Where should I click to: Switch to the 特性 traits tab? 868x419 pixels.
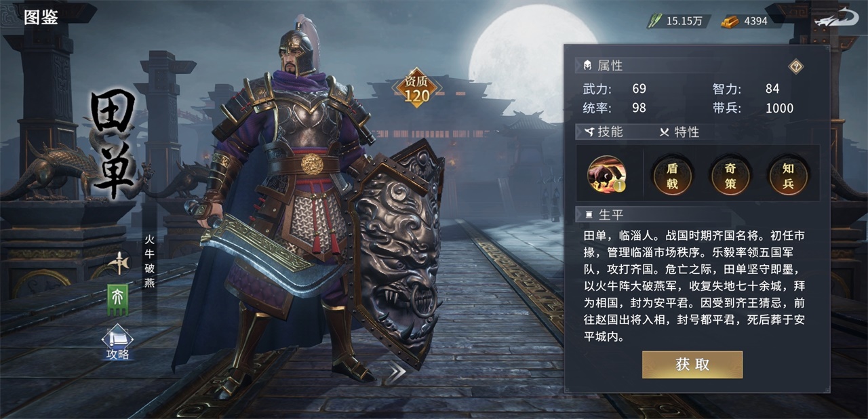(x=679, y=132)
